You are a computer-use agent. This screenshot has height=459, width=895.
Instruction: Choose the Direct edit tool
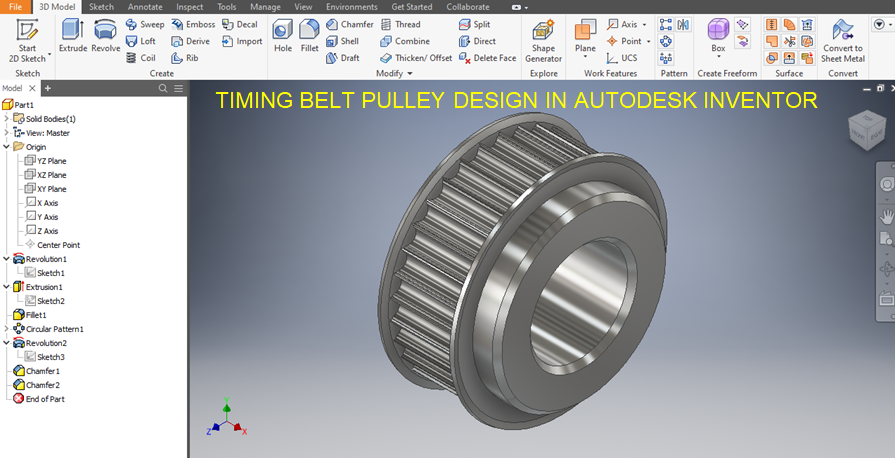[x=477, y=41]
